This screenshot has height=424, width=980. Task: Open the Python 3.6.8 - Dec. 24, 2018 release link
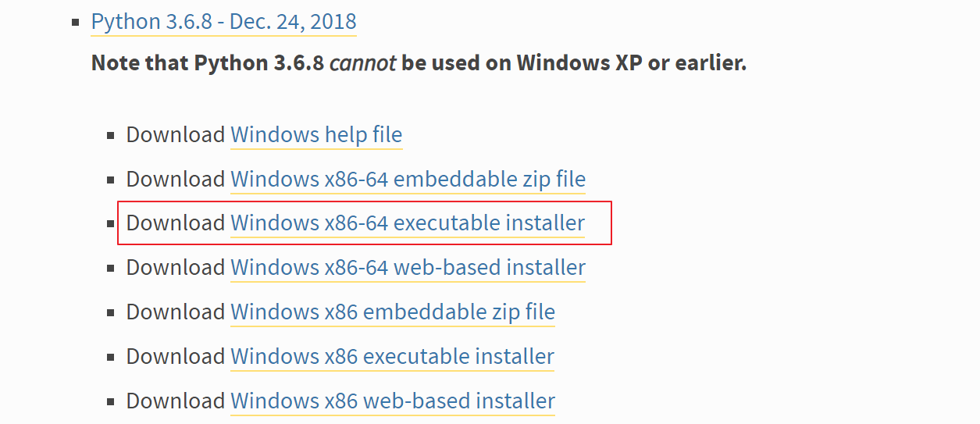pos(223,22)
